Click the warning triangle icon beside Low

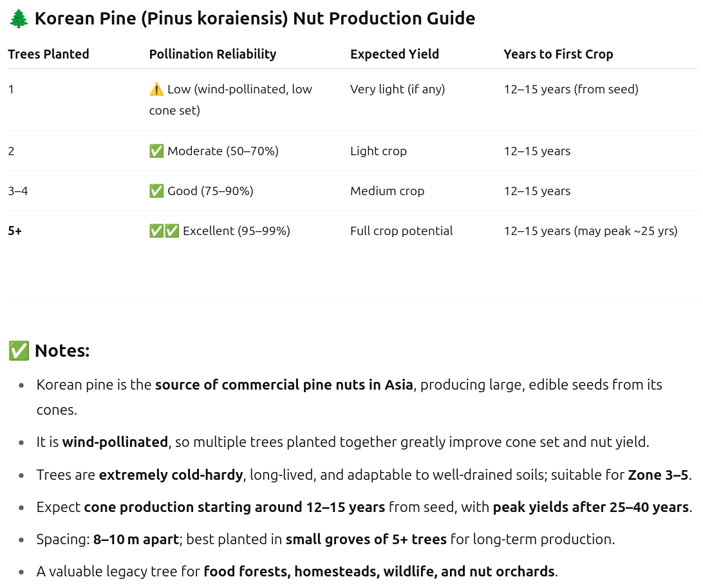(x=156, y=90)
